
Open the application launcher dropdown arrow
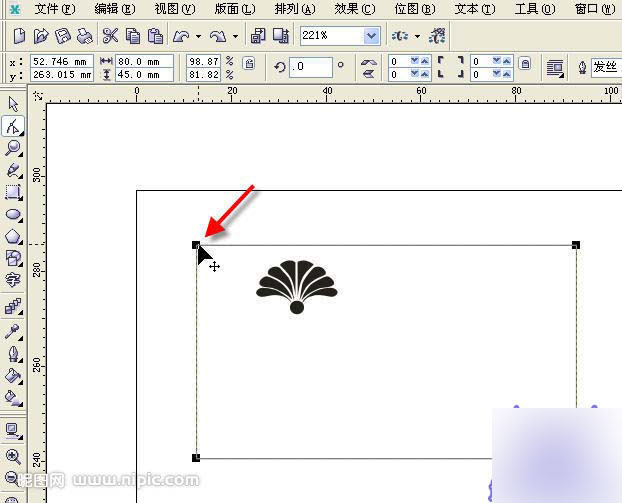click(x=417, y=36)
